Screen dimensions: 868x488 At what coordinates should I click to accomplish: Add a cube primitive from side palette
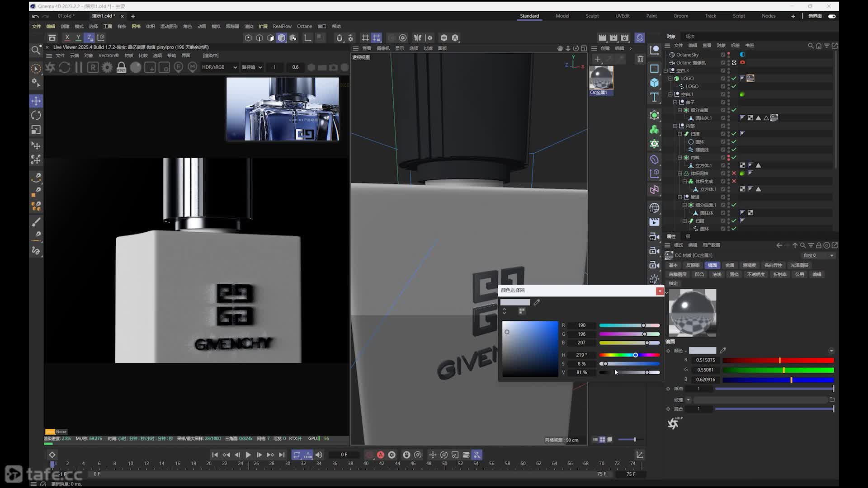click(654, 83)
